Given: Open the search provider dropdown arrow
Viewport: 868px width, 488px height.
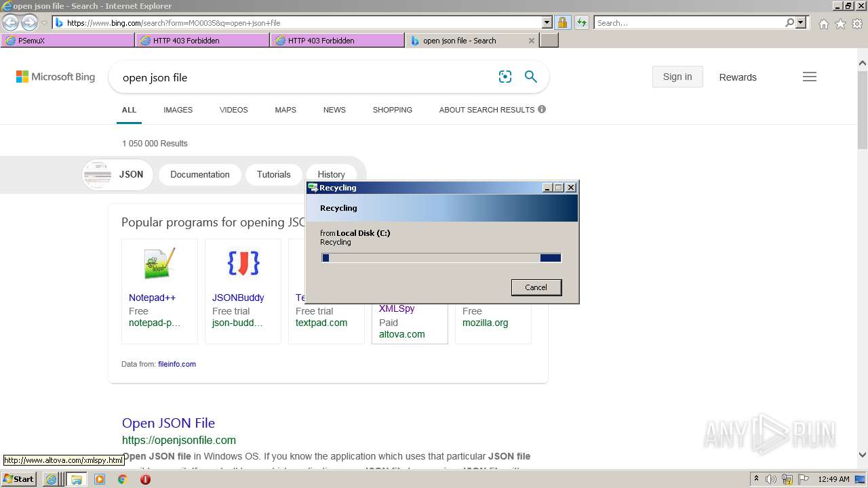Looking at the screenshot, I should coord(801,22).
